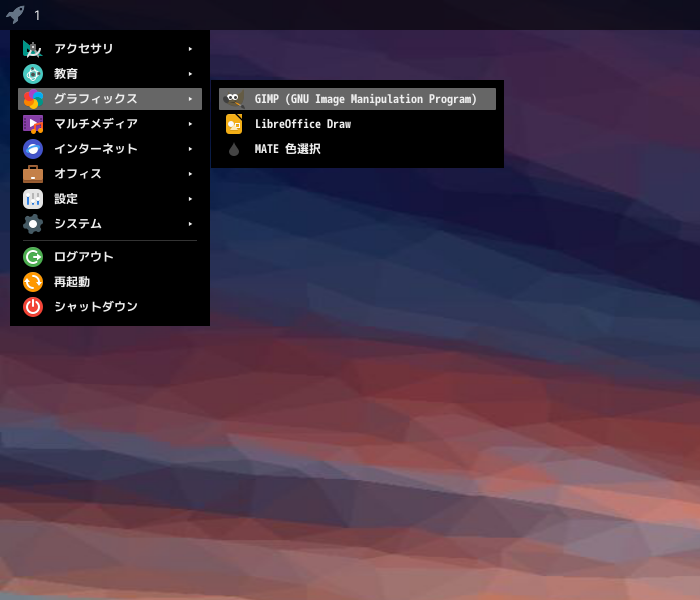The width and height of the screenshot is (700, 600).
Task: Click the MATE 色選択 droplet icon
Action: point(233,149)
